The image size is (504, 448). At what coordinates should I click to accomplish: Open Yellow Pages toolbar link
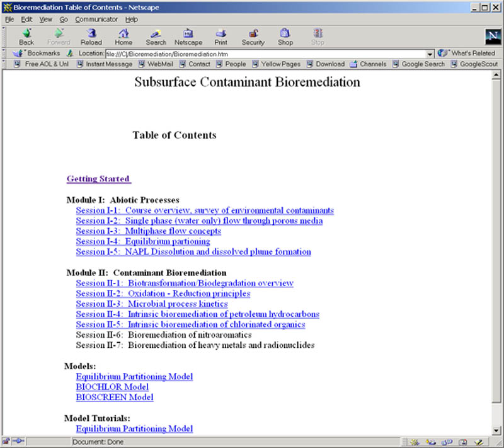(x=277, y=64)
